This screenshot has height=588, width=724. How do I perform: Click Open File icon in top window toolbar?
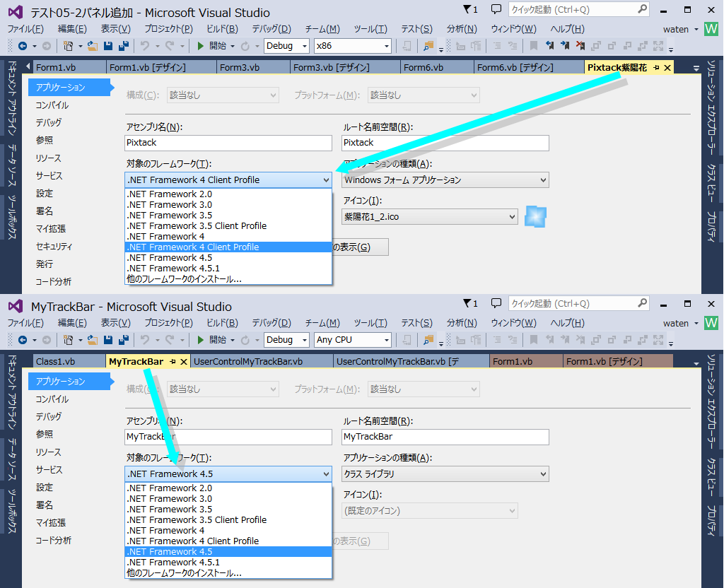point(93,46)
